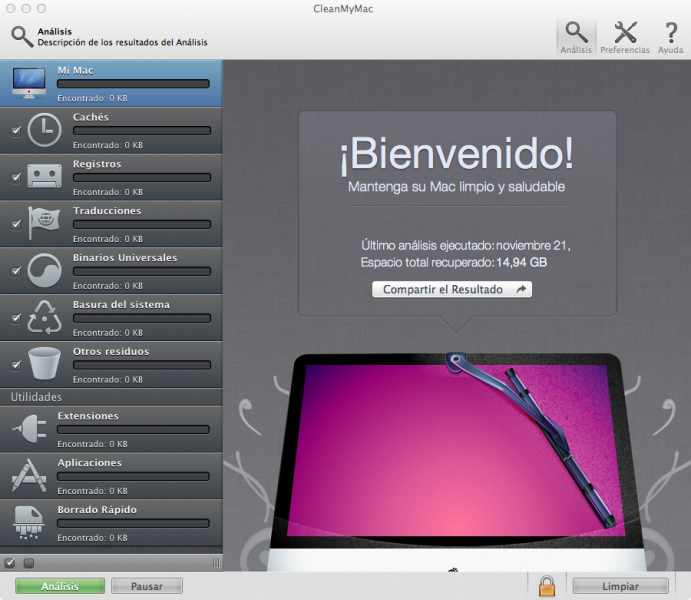
Task: Start scan with green Análisis button
Action: click(60, 586)
